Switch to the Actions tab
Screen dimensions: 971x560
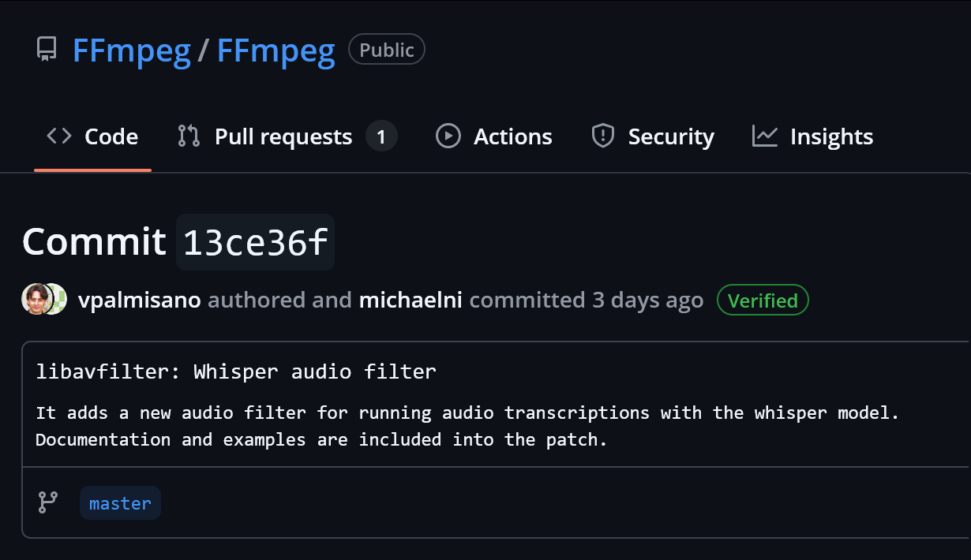tap(512, 136)
